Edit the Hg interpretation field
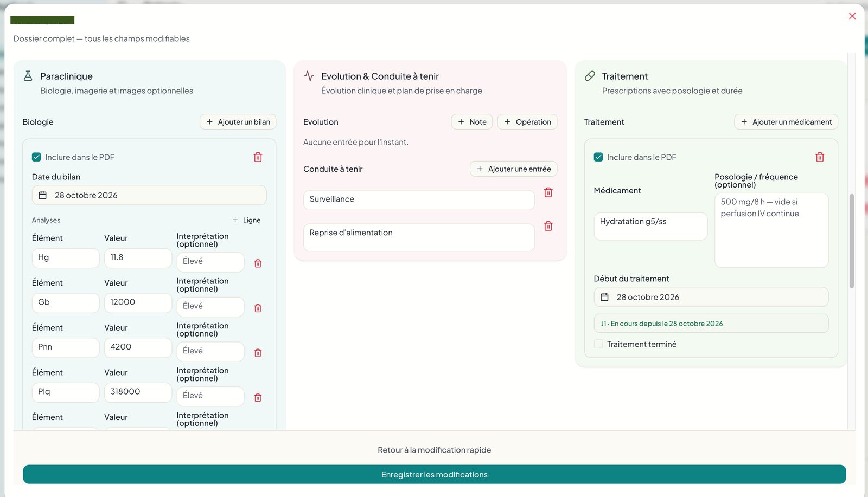The image size is (868, 497). (x=210, y=262)
